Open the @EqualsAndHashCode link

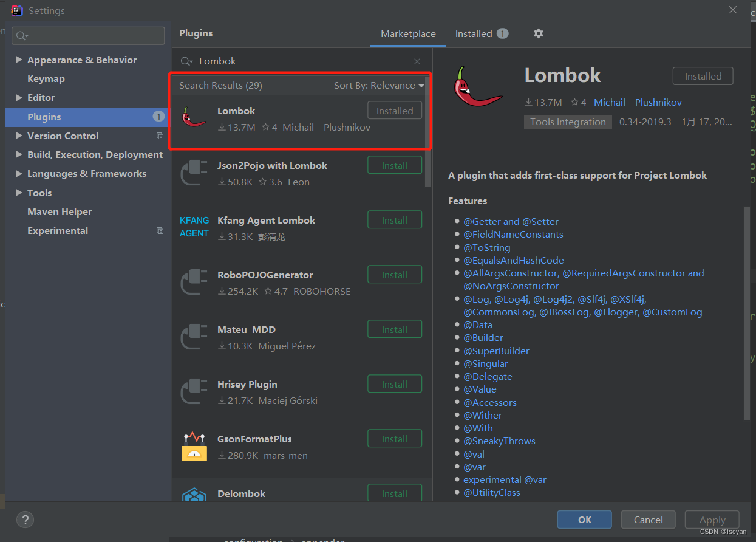point(514,260)
